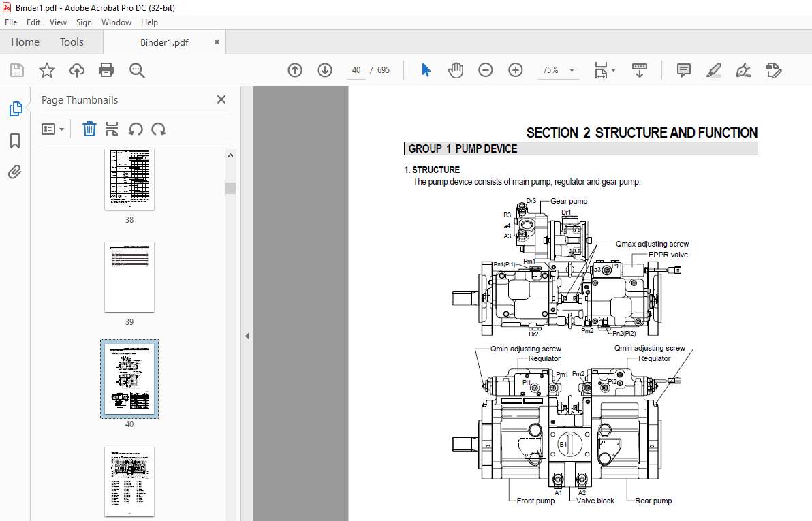Click the 'GROUP 1 PUMP DEVICE' heading
Viewport: 812px width, 521px height.
pos(463,148)
